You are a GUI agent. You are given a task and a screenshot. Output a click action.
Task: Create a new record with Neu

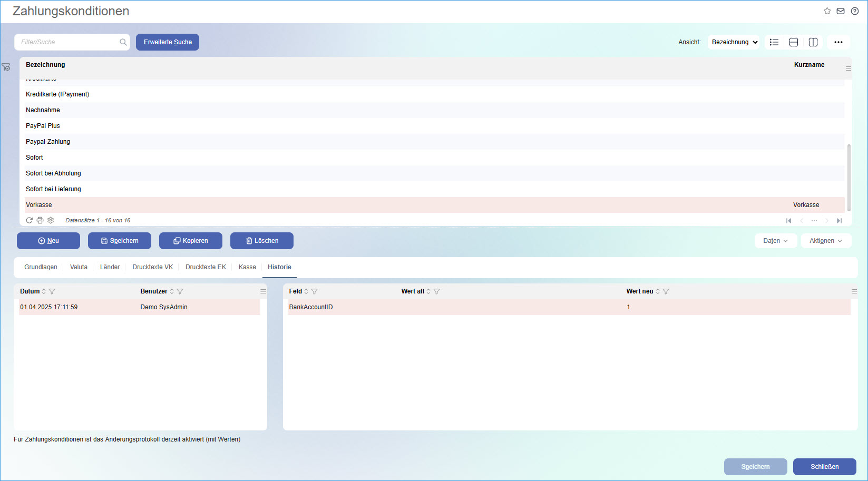click(x=48, y=241)
